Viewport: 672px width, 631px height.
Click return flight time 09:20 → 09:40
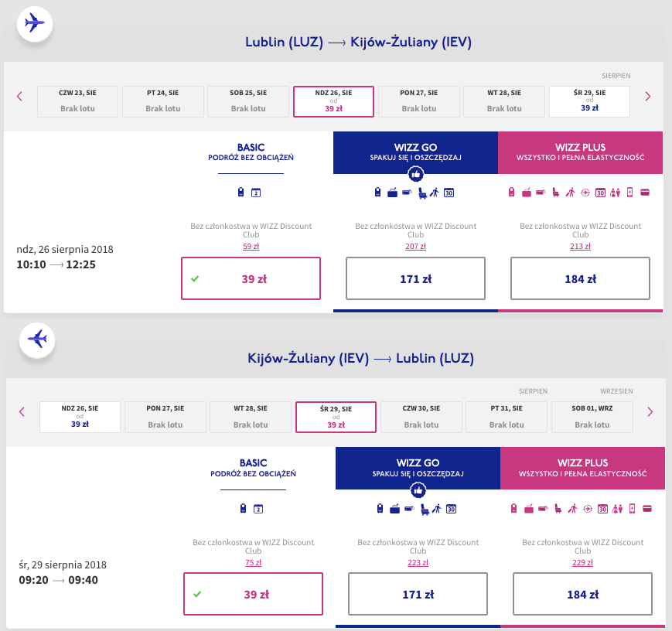[58, 580]
